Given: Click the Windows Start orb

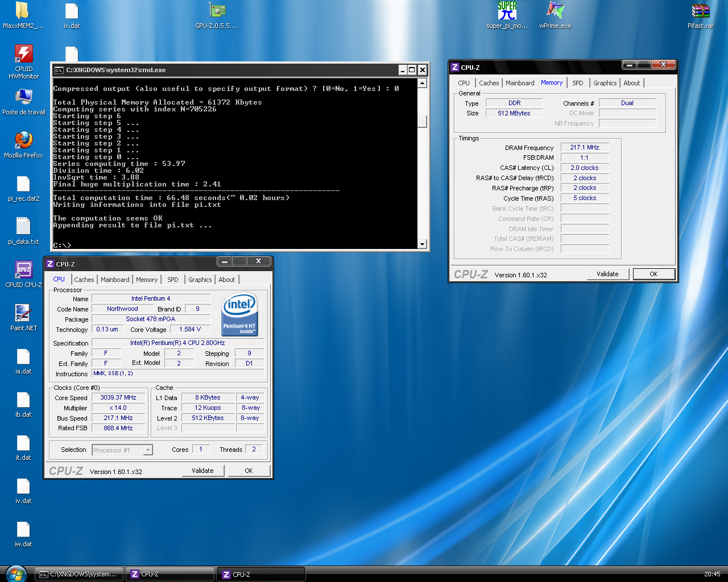Looking at the screenshot, I should pos(15,573).
